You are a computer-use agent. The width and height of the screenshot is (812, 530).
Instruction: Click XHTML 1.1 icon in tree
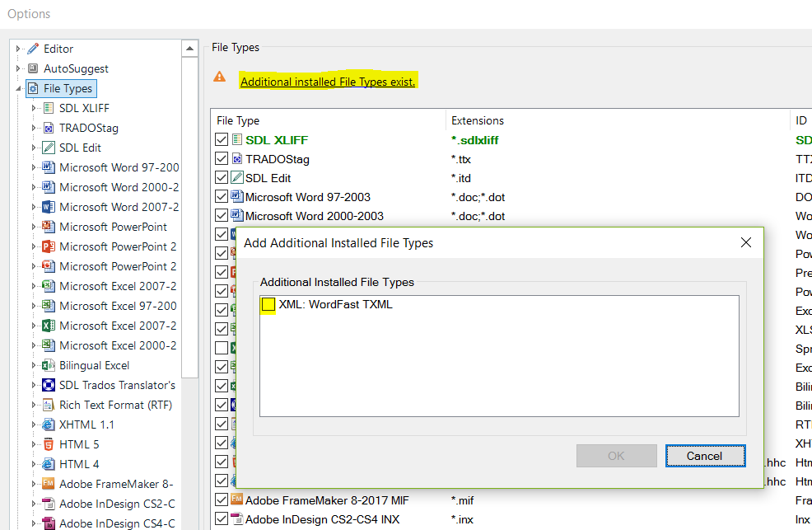[49, 424]
